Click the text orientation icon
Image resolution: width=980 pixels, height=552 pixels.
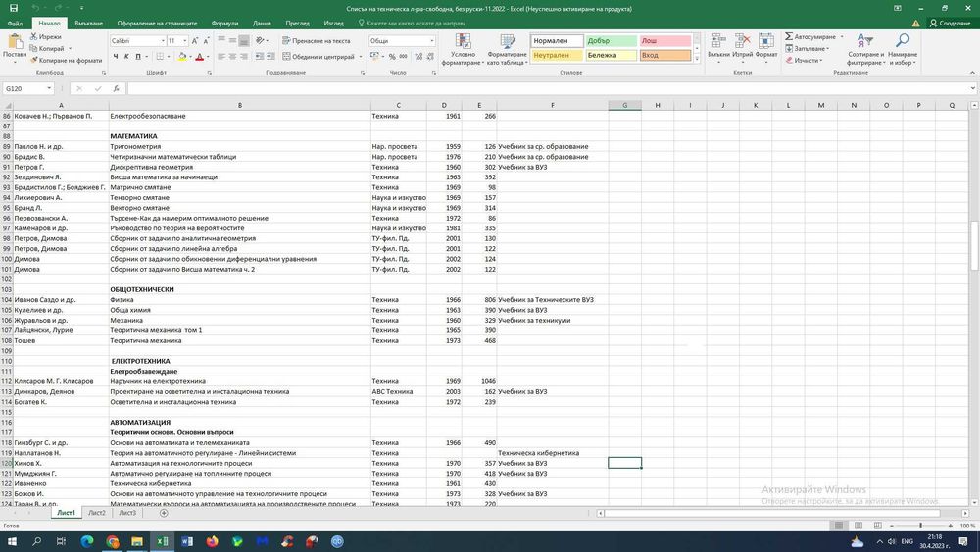[x=261, y=40]
